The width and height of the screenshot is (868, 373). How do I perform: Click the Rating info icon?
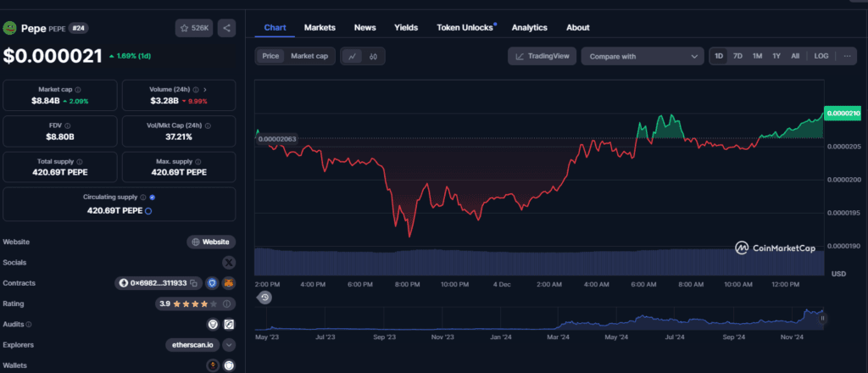[226, 303]
